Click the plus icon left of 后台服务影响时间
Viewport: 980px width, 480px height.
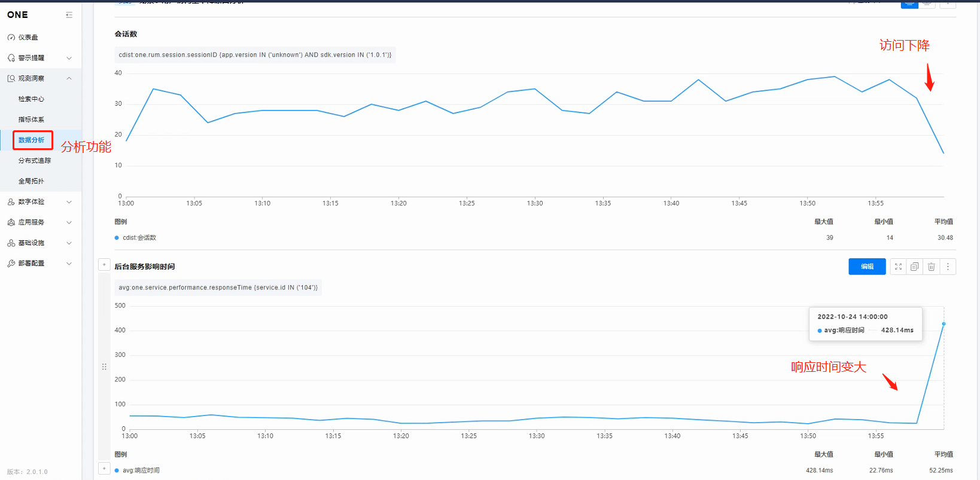pyautogui.click(x=104, y=265)
